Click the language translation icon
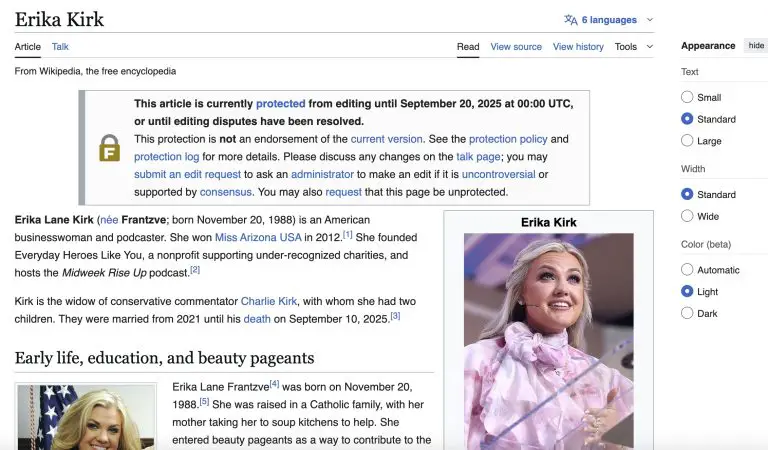Screen dimensions: 768x450 [x=570, y=19]
